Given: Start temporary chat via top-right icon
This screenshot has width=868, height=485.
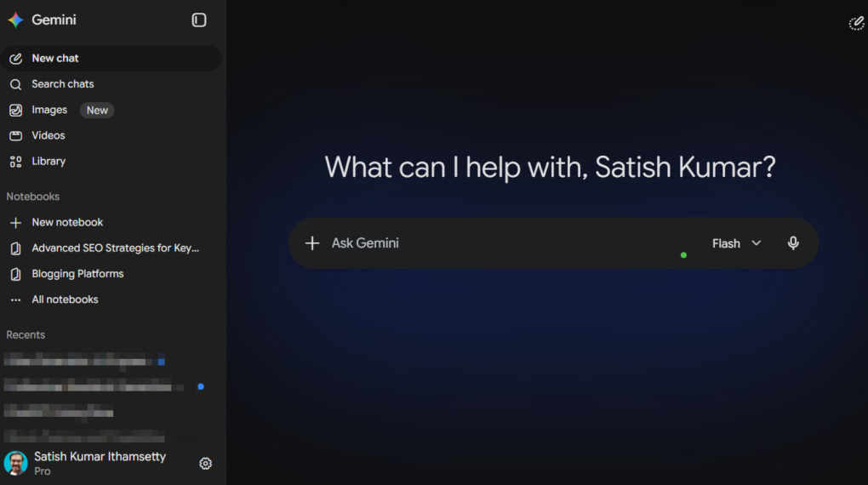Looking at the screenshot, I should pyautogui.click(x=856, y=23).
